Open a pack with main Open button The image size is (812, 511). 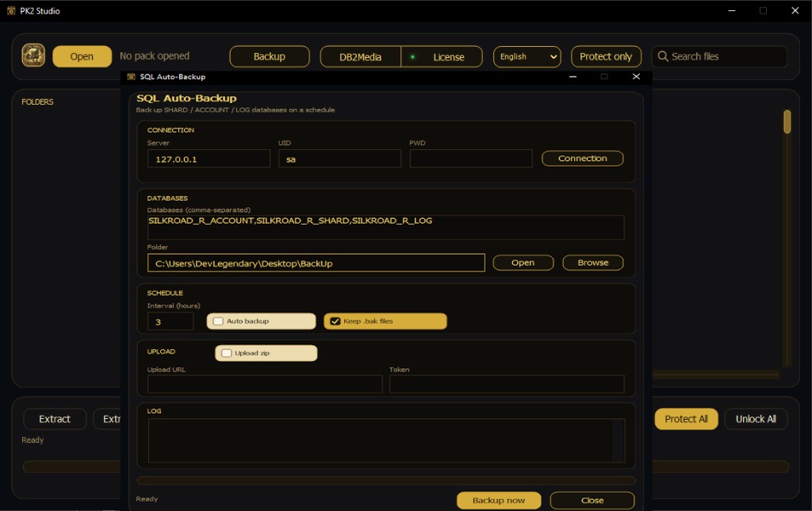coord(82,56)
